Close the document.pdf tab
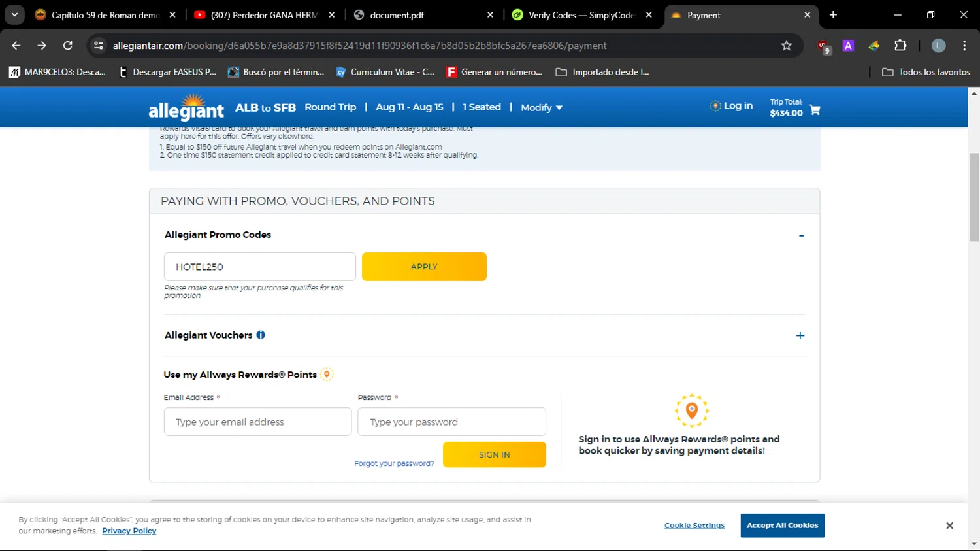980x551 pixels. coord(491,15)
